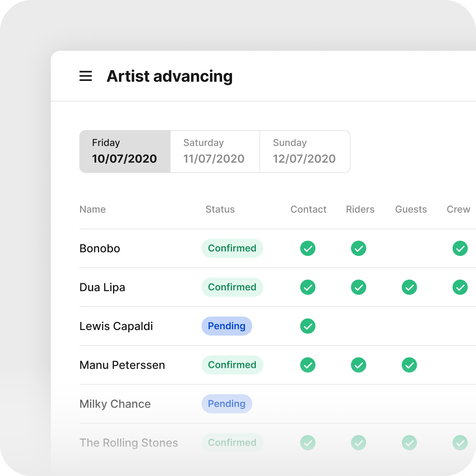Click Bonobo's Crew checkmark icon
Viewport: 476px width, 476px height.
pyautogui.click(x=460, y=248)
